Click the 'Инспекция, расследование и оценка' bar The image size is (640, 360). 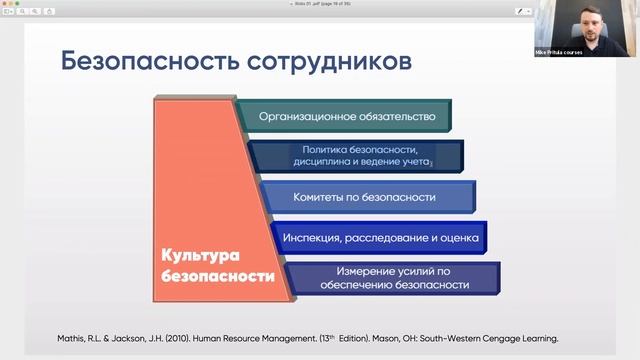[x=379, y=238]
